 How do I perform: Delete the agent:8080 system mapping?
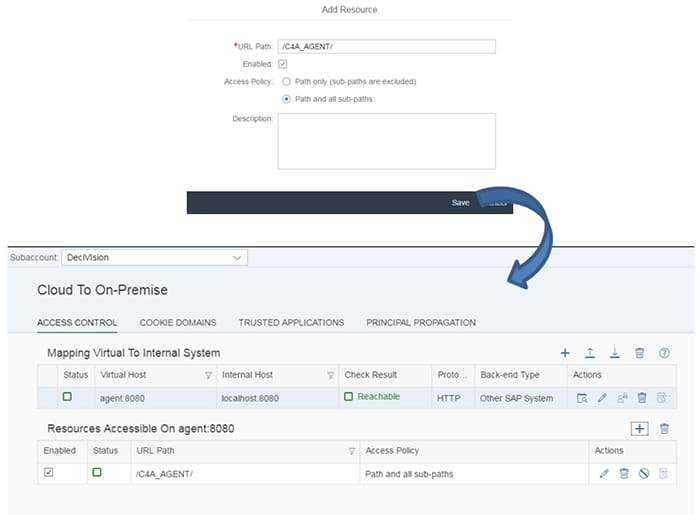(x=642, y=398)
